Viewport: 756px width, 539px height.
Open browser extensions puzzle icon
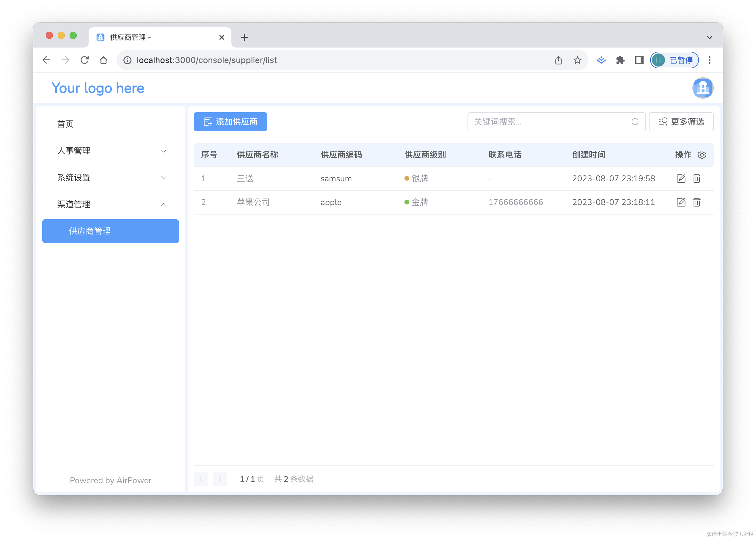pos(620,60)
